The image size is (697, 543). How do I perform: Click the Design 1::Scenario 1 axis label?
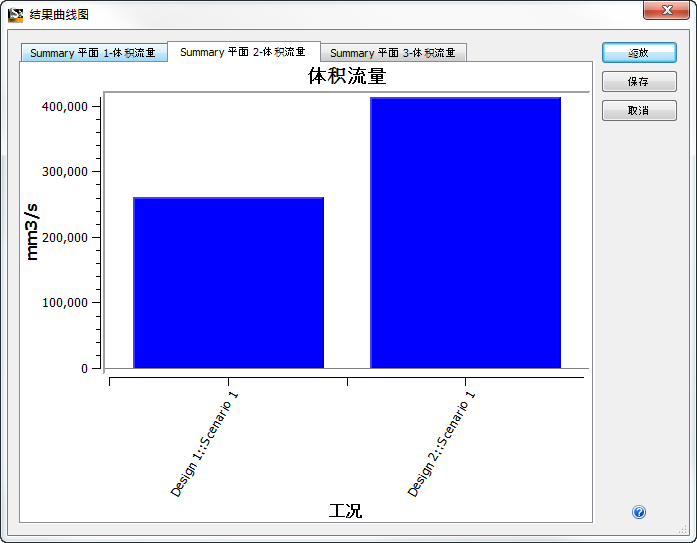pyautogui.click(x=204, y=444)
